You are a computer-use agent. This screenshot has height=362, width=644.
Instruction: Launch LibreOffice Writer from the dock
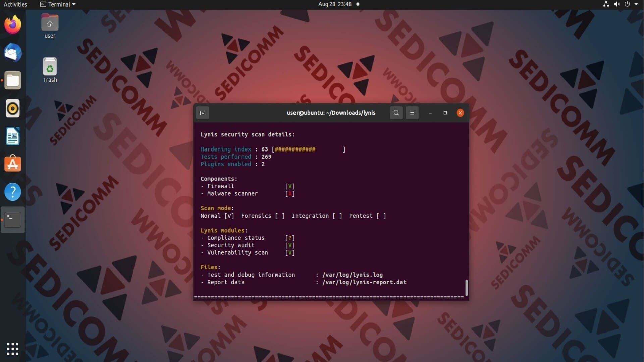tap(13, 136)
